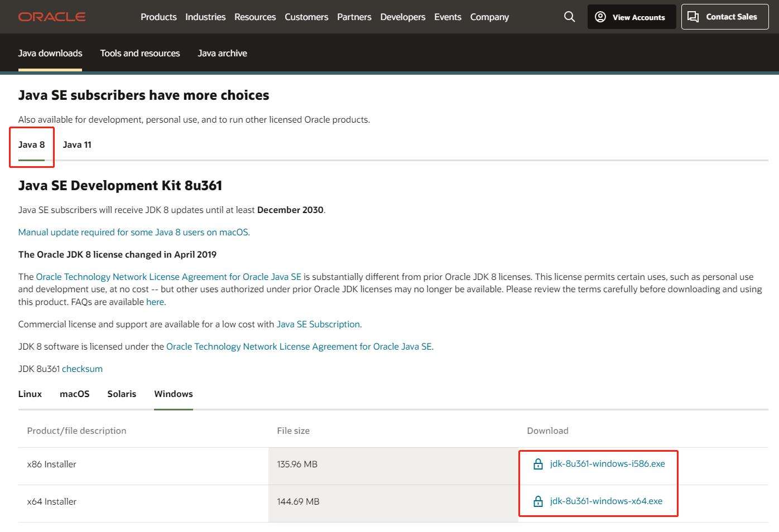779x532 pixels.
Task: Open the search magnifier icon
Action: coord(569,17)
